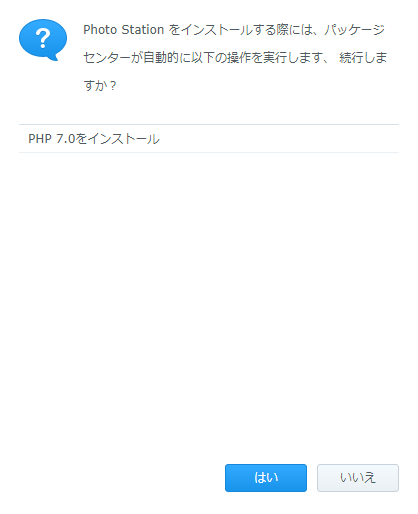Click the blue question speech bubble icon
The image size is (418, 514).
[43, 40]
